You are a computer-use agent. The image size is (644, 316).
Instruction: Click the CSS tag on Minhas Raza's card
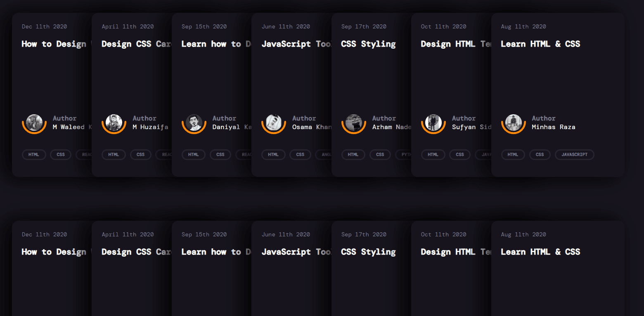click(x=540, y=155)
